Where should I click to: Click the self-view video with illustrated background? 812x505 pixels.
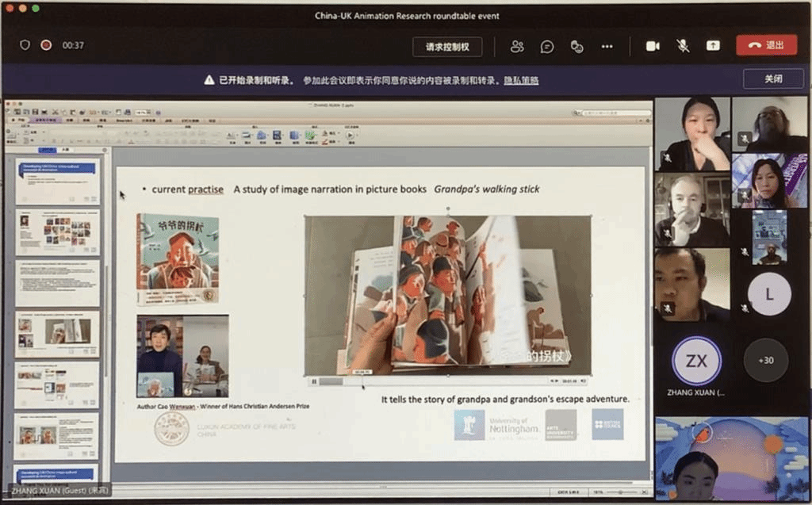(731, 459)
